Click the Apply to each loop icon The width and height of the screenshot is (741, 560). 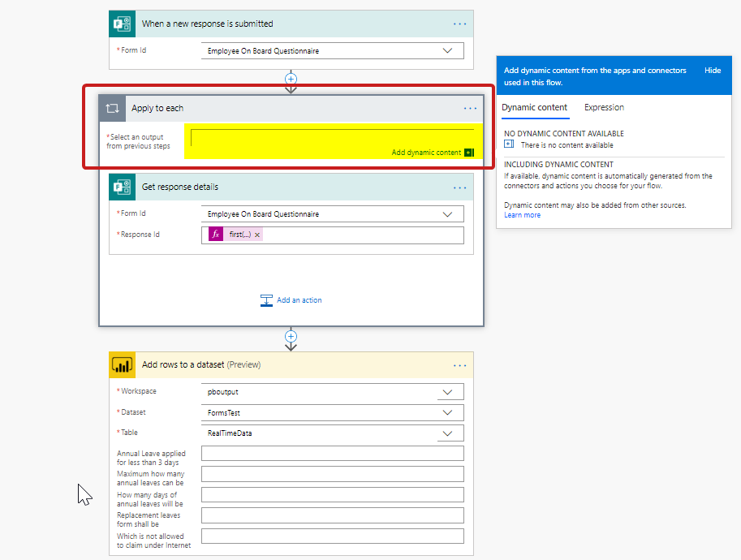click(113, 108)
